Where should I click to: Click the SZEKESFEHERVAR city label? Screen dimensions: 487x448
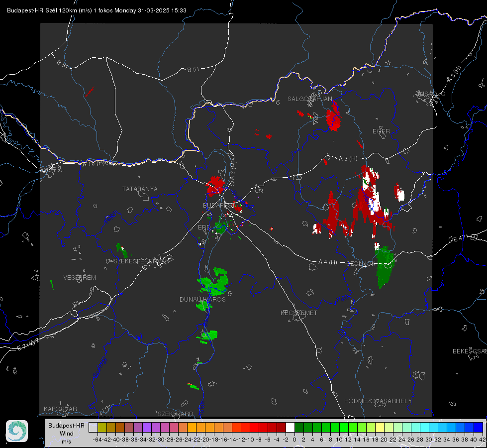coord(141,261)
